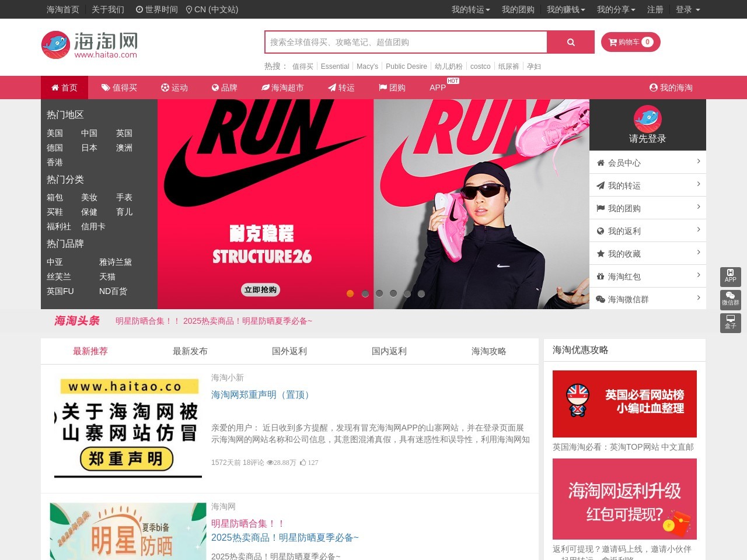Select hot search term Essential
The width and height of the screenshot is (747, 560).
(335, 66)
